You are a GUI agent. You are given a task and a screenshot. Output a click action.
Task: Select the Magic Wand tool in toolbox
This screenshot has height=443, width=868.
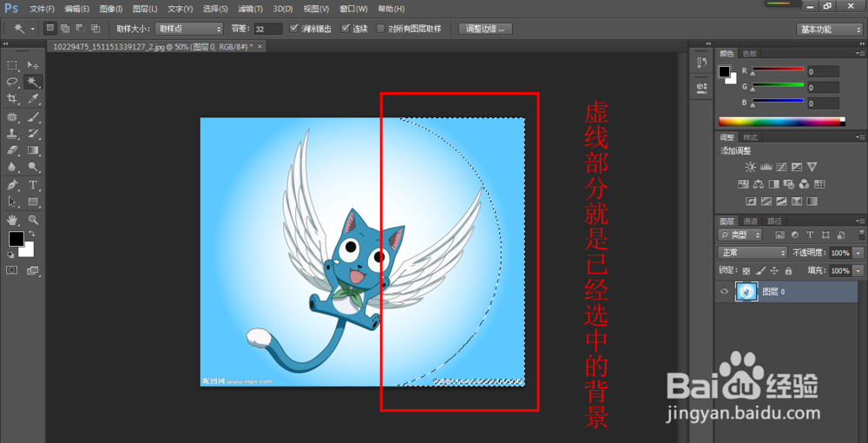(x=33, y=82)
